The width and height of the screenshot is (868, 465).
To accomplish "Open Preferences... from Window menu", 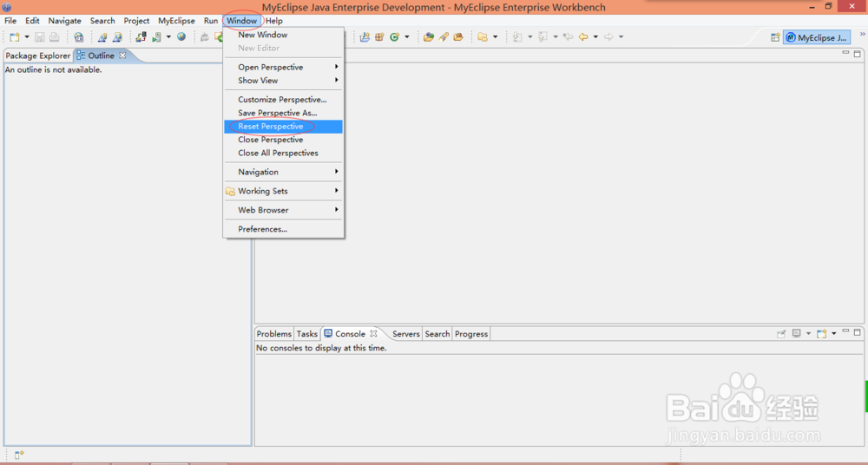I will click(283, 229).
